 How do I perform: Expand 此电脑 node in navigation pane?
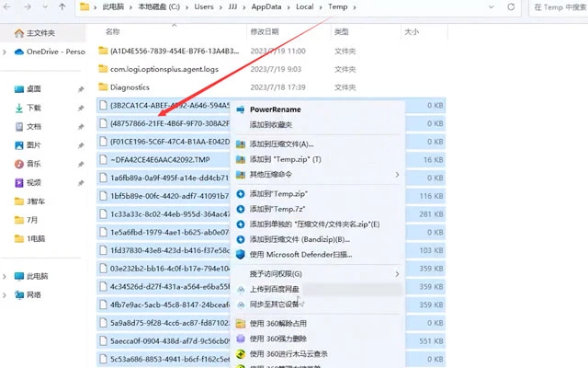coord(5,276)
